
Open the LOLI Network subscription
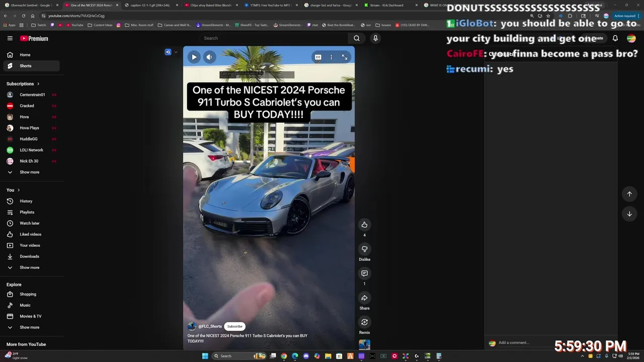[31, 150]
